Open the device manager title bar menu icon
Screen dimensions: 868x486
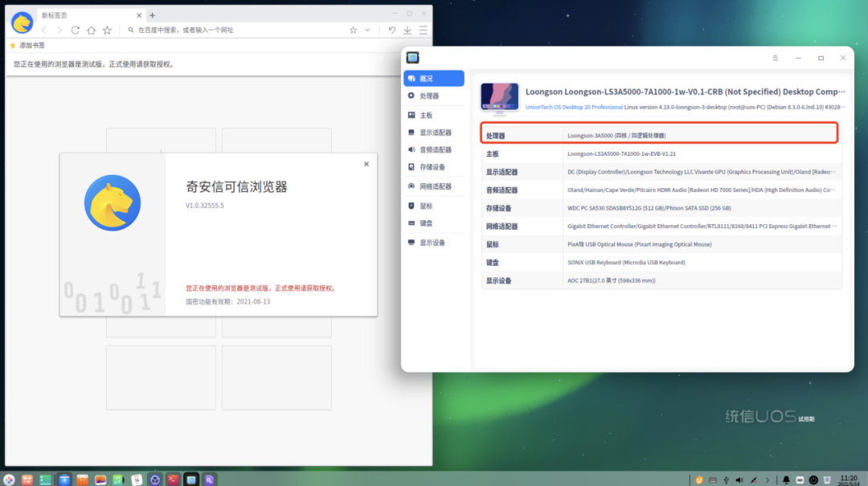pos(775,58)
